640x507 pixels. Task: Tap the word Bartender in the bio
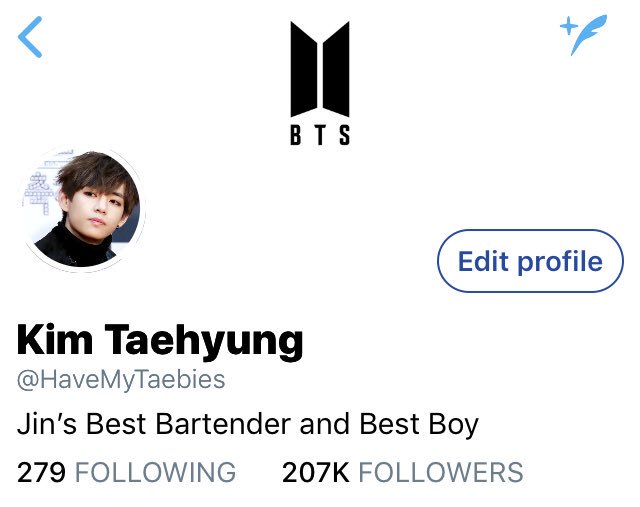point(223,424)
